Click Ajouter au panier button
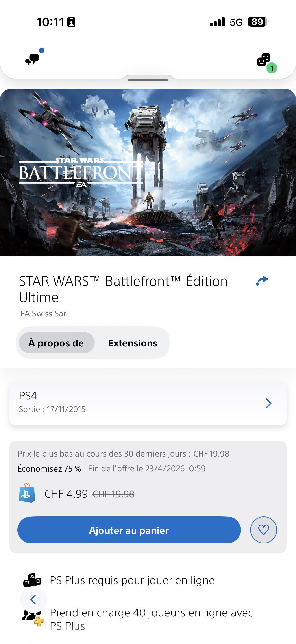Screen dimensions: 296x644 [x=129, y=530]
